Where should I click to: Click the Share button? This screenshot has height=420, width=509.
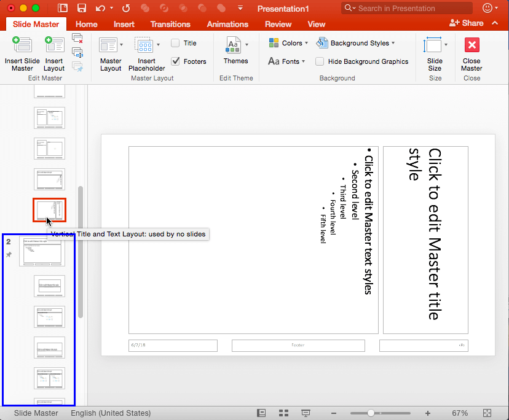(x=467, y=23)
